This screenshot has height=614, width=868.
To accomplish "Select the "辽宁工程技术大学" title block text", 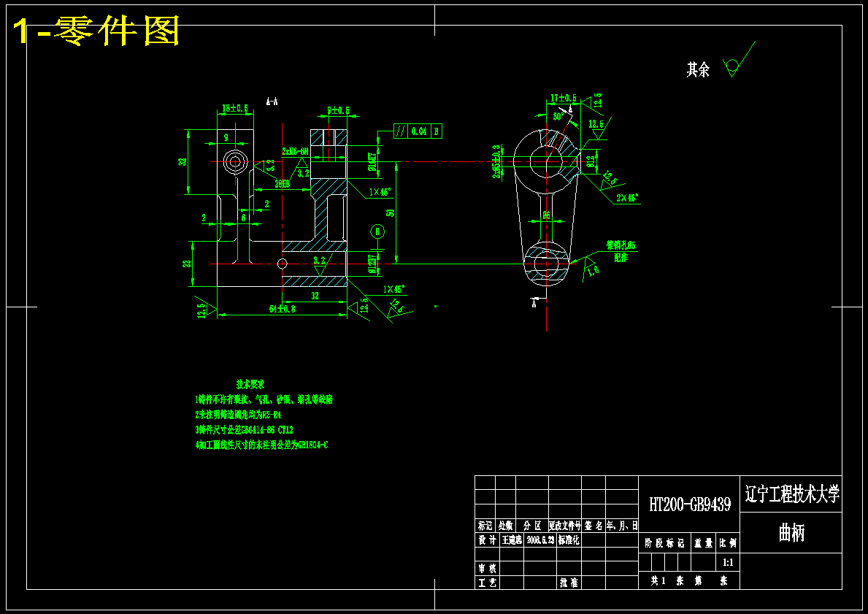I will coord(791,494).
